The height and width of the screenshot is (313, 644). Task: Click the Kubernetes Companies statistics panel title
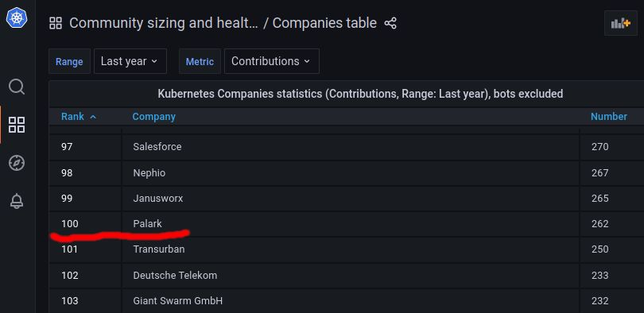[360, 94]
